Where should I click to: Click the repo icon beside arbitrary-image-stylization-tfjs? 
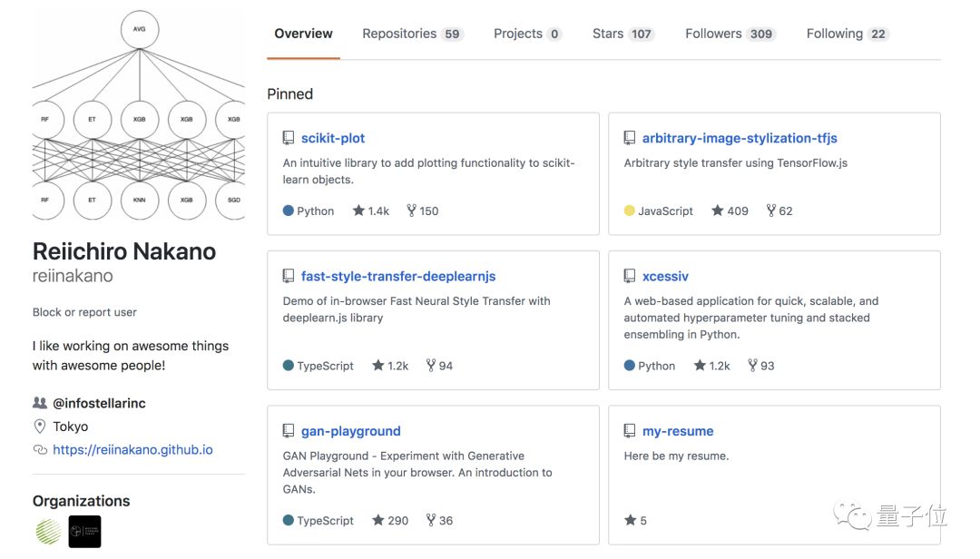coord(630,138)
